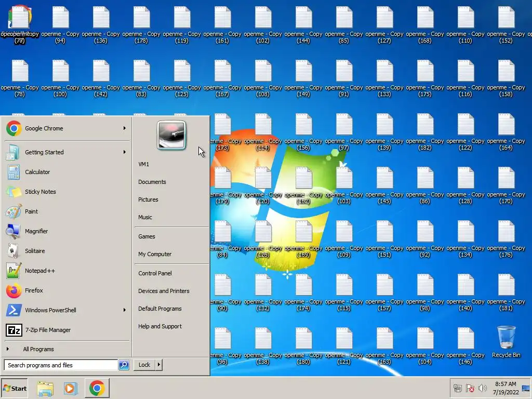Open Calculator from Start menu

pos(67,172)
